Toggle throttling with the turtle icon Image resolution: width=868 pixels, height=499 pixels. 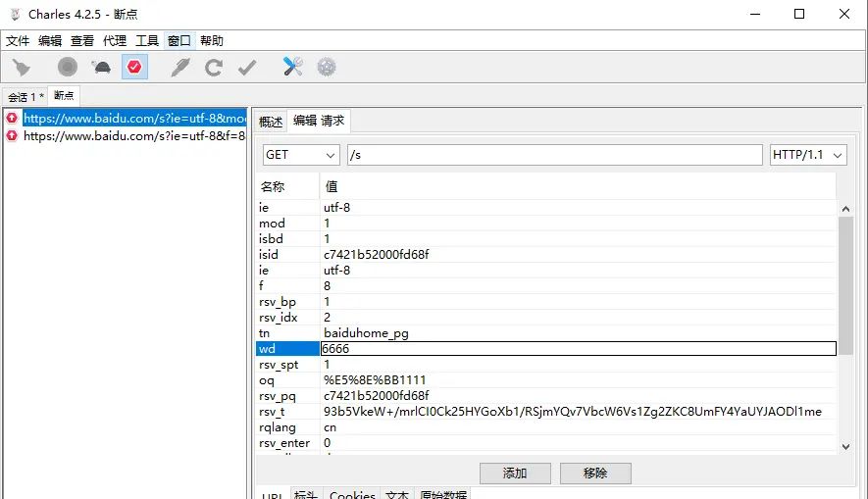pos(101,68)
